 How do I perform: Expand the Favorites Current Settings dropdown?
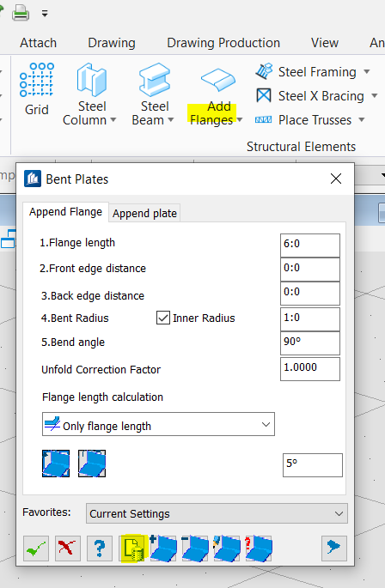tap(217, 513)
